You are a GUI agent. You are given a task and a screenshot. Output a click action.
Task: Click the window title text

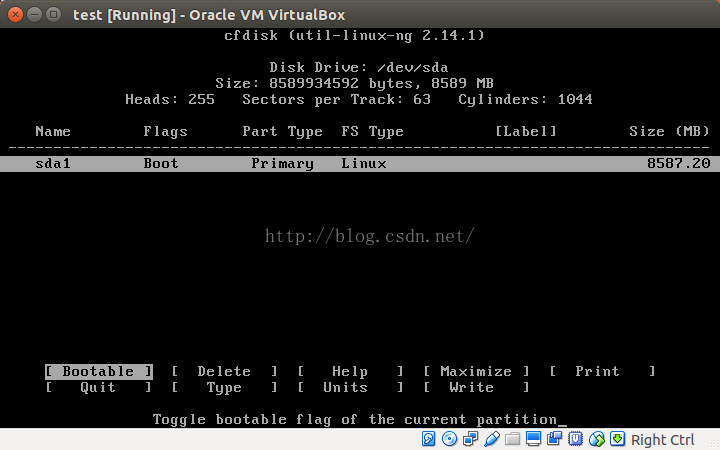[x=209, y=15]
